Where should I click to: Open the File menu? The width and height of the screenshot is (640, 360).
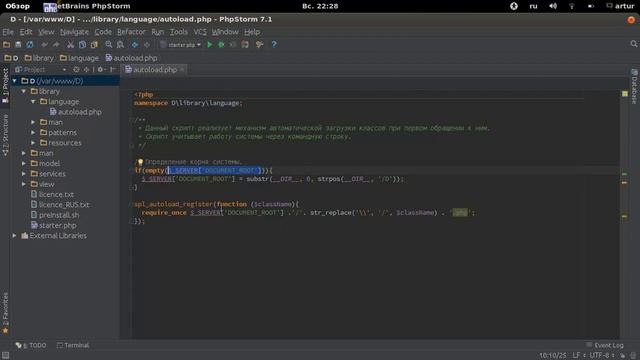click(8, 32)
